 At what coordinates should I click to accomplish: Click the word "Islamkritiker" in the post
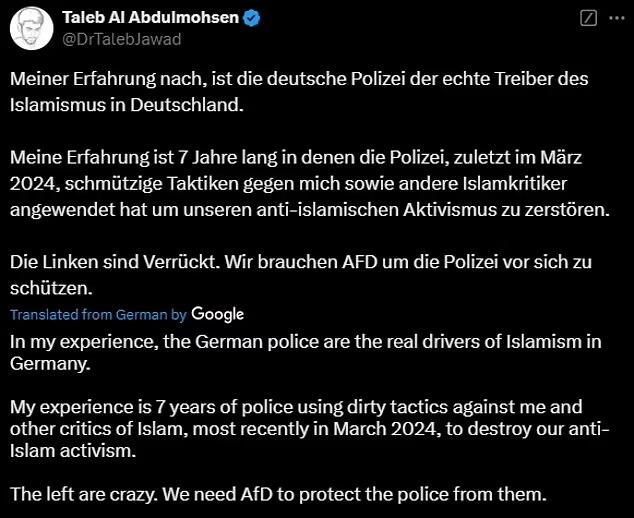point(515,184)
